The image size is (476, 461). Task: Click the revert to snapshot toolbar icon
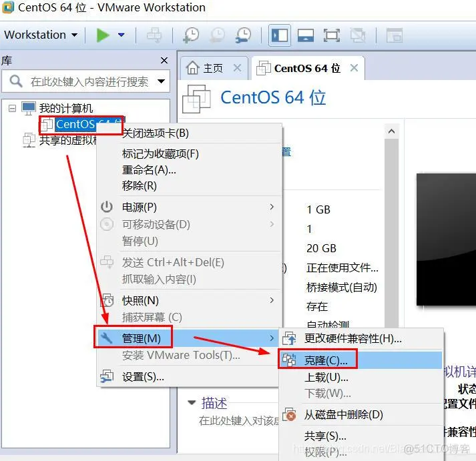click(218, 35)
